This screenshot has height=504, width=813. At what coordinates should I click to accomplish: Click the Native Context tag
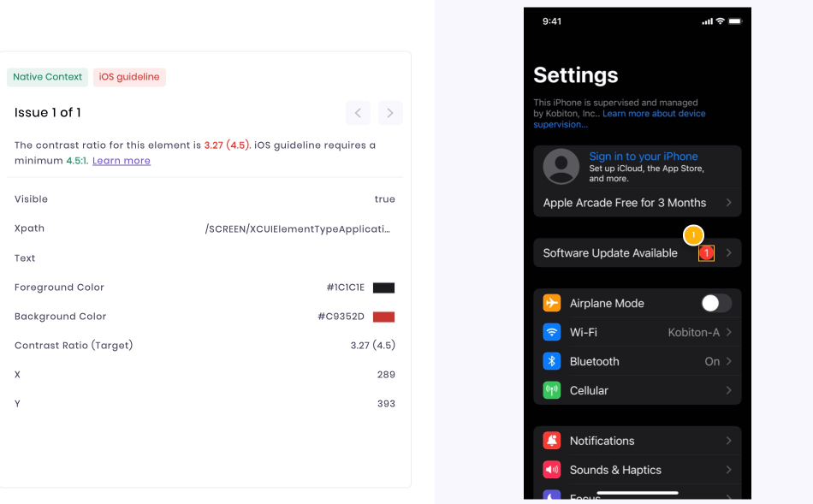tap(47, 77)
